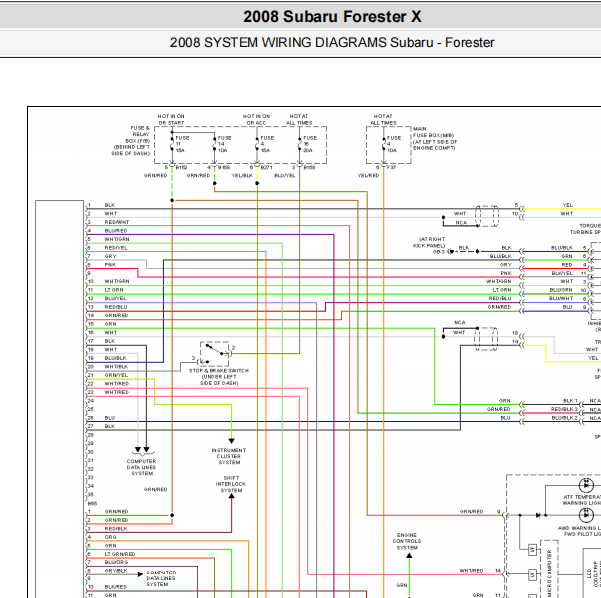Click pin 20 'WHT/BLK' wire label

(116, 367)
